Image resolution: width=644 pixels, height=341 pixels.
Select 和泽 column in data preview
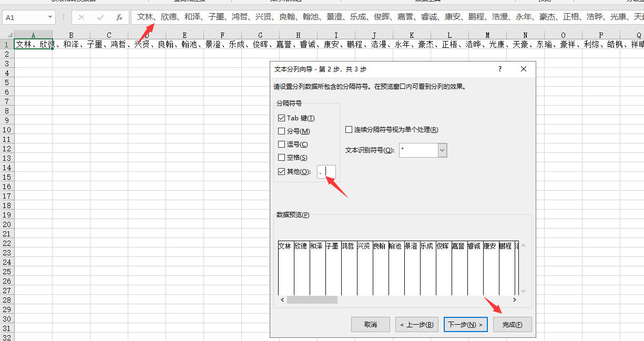coord(318,268)
